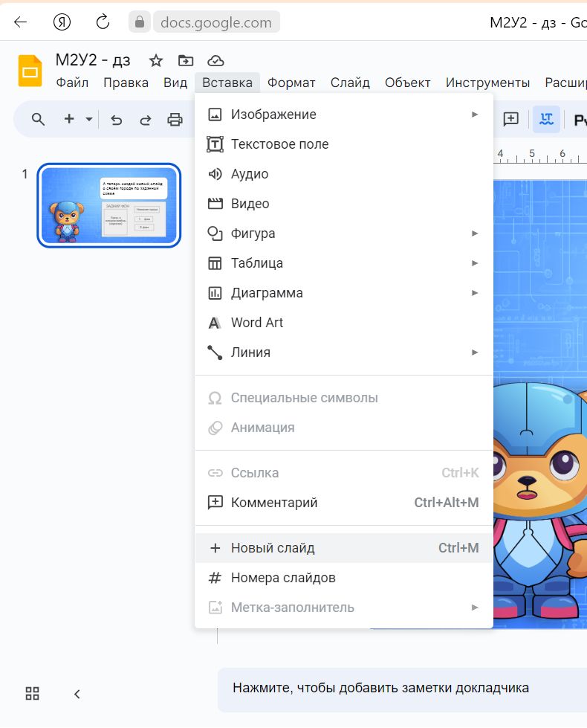Click the print icon in the toolbar
Viewport: 587px width, 728px height.
coord(175,120)
